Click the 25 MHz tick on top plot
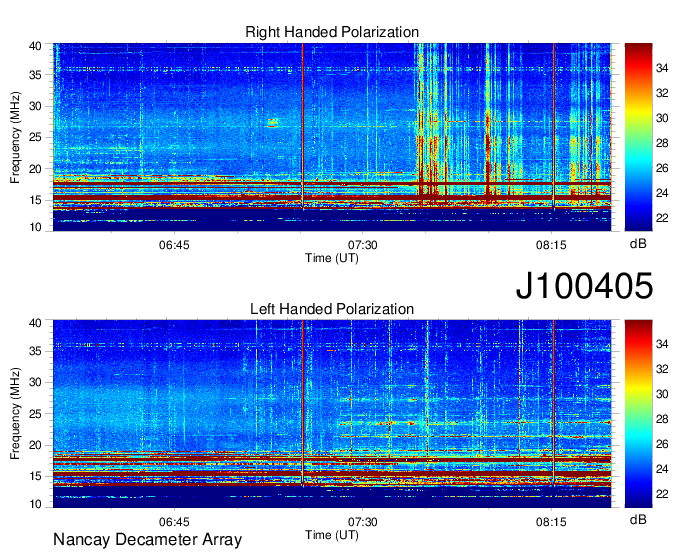This screenshot has width=680, height=552. pyautogui.click(x=35, y=137)
